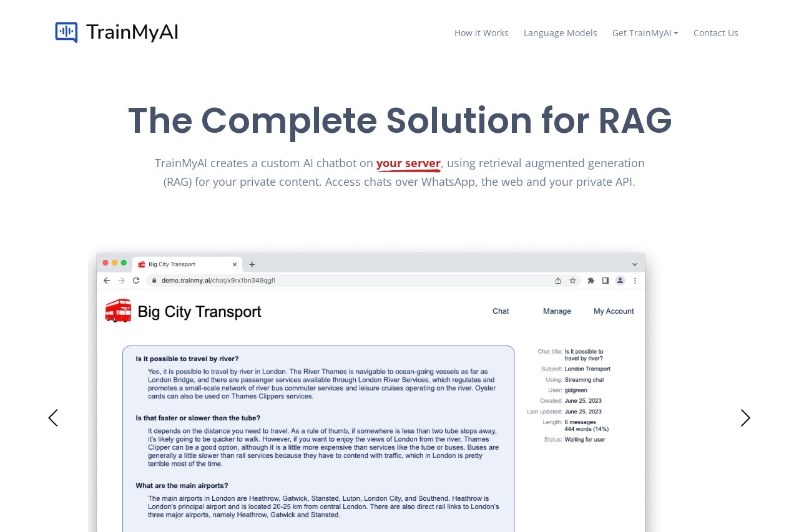Click Manage in the Big City Transport header
Screen dimensions: 799x532
pyautogui.click(x=557, y=311)
